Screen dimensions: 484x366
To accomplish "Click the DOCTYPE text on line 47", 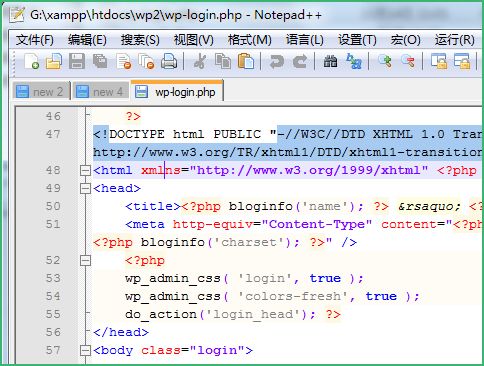I will (x=137, y=134).
